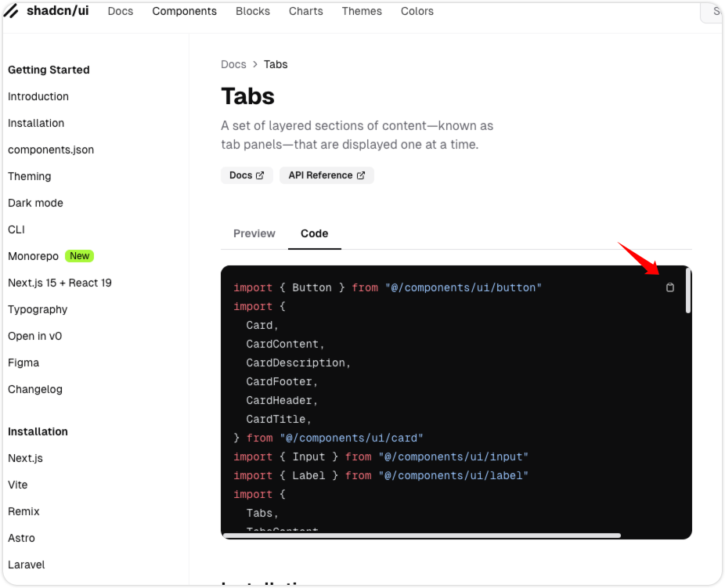Click the 'CardFooter,' code line
725x588 pixels.
[282, 381]
